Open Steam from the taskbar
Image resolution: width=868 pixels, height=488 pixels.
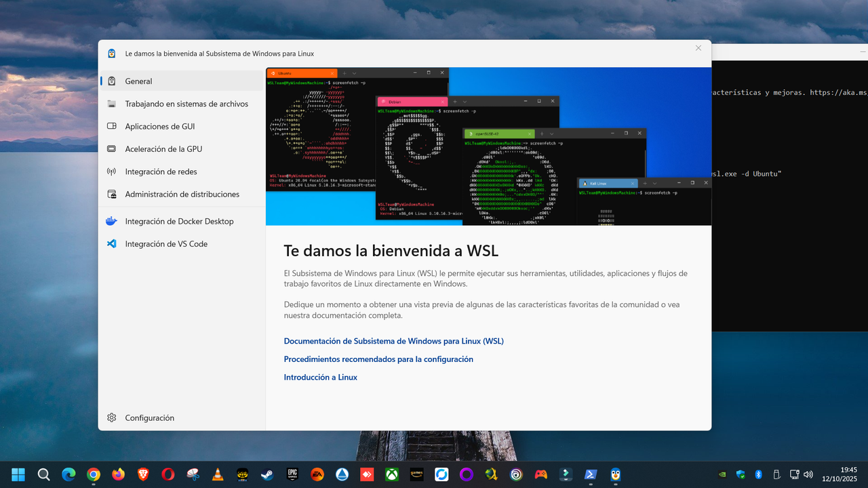[x=267, y=474]
